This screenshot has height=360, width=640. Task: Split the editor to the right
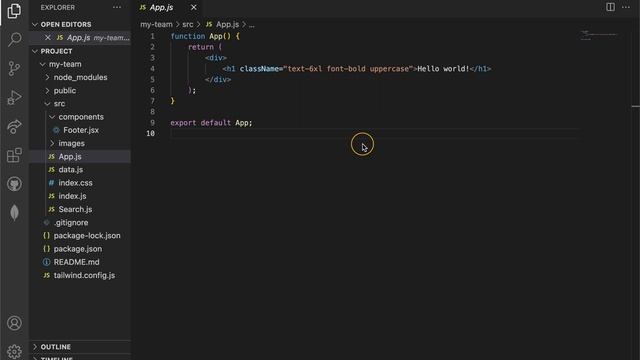pyautogui.click(x=610, y=7)
